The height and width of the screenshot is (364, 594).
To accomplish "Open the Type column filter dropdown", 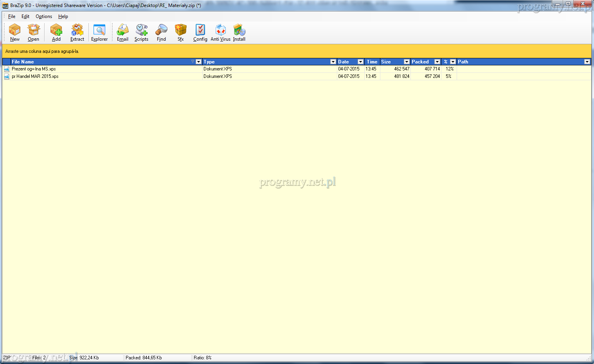I will point(333,62).
